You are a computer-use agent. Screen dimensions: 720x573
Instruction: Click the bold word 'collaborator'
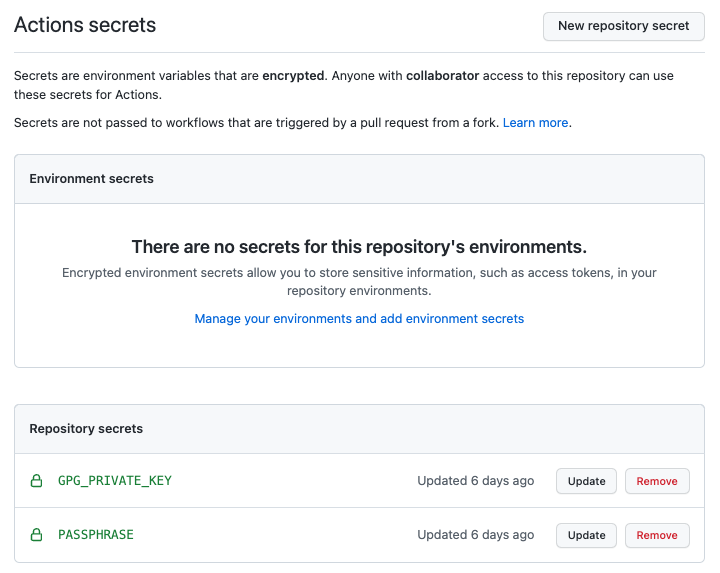click(442, 75)
